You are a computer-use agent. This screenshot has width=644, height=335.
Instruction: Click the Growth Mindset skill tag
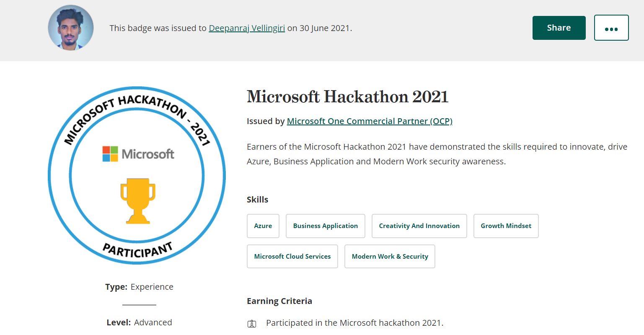click(506, 226)
